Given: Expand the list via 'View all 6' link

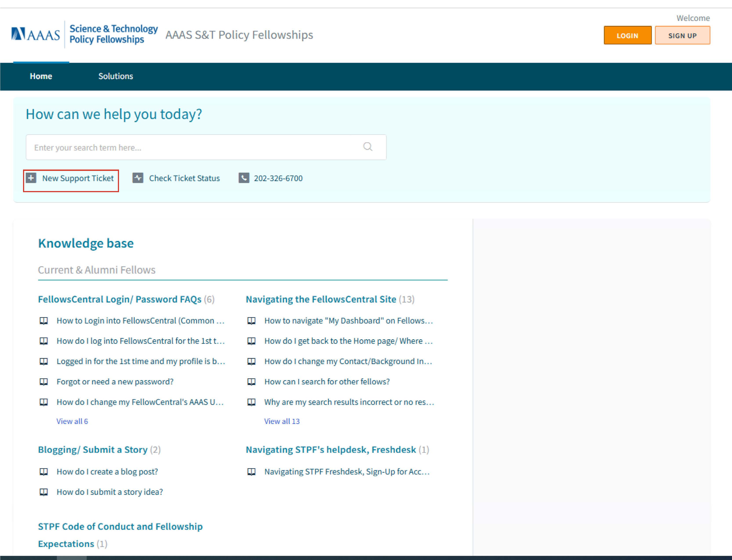Looking at the screenshot, I should (x=72, y=421).
